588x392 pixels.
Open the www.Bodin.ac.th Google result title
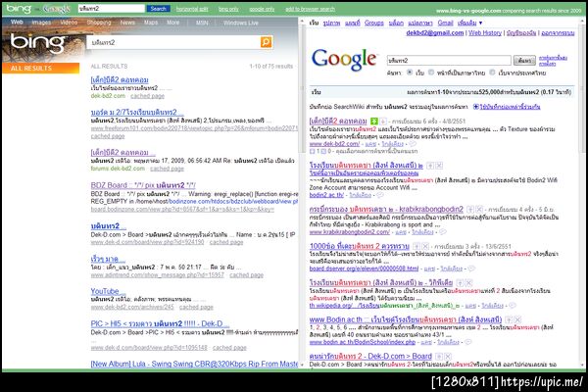click(406, 319)
